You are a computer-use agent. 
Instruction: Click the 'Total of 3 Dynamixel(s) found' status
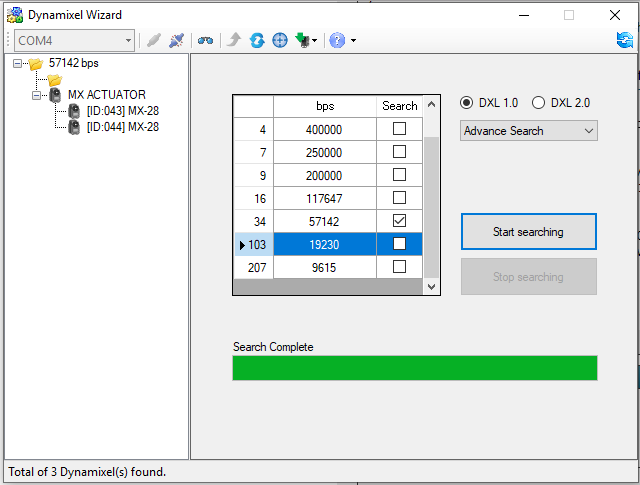[x=87, y=472]
